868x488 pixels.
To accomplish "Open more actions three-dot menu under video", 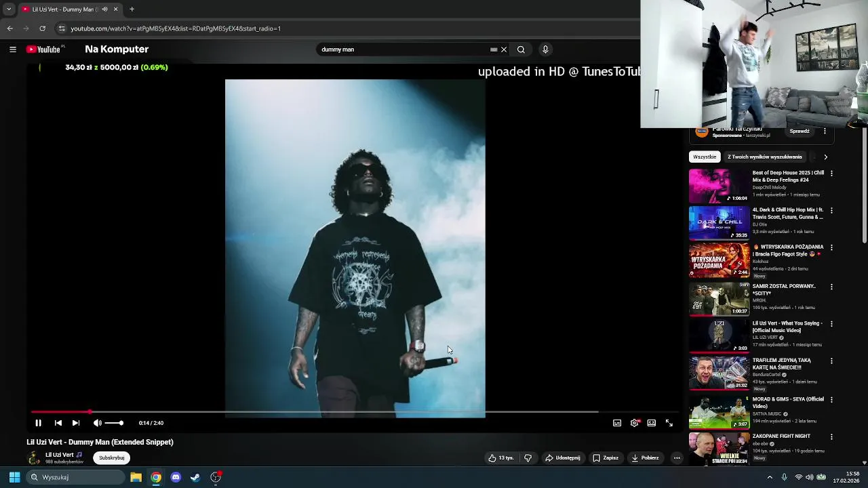I will pyautogui.click(x=677, y=458).
